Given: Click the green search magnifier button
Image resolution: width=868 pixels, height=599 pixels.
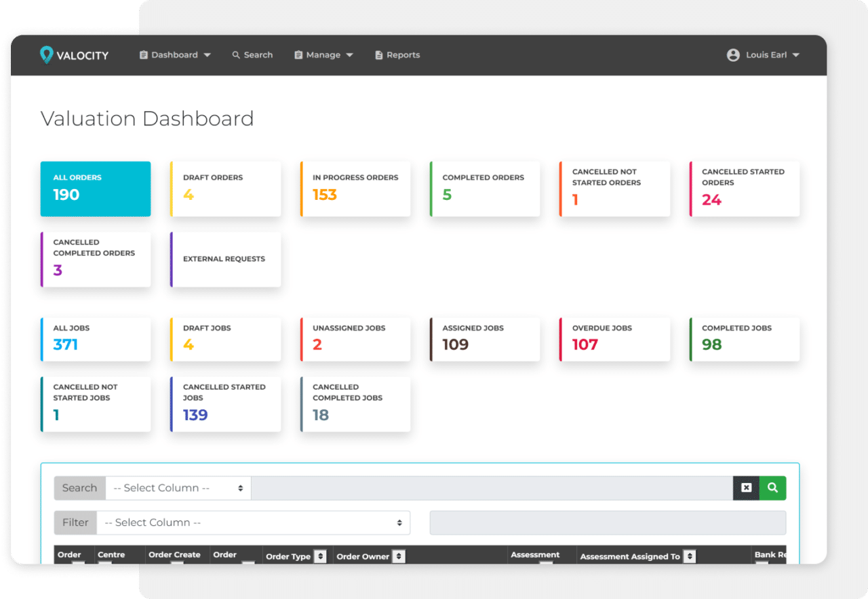Looking at the screenshot, I should [x=772, y=488].
